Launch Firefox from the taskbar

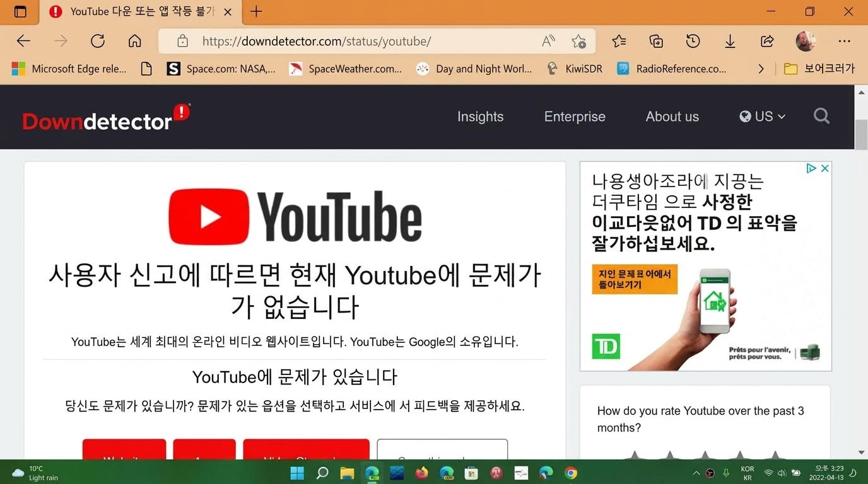coord(421,473)
